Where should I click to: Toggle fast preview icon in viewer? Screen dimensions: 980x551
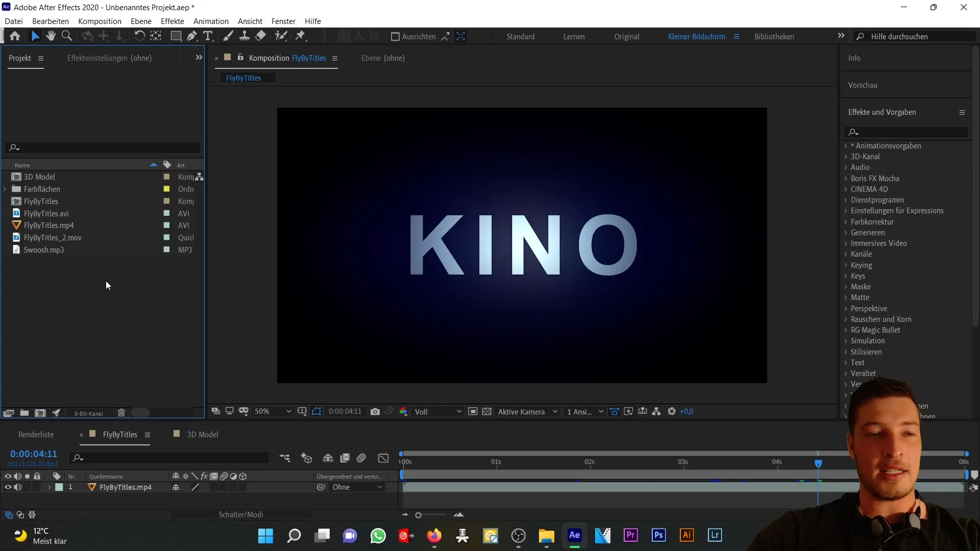coord(629,412)
